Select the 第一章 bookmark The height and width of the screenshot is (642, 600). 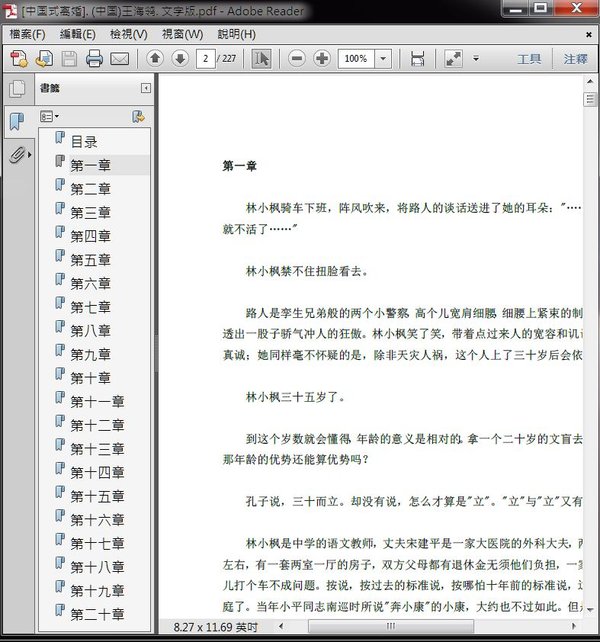[91, 165]
